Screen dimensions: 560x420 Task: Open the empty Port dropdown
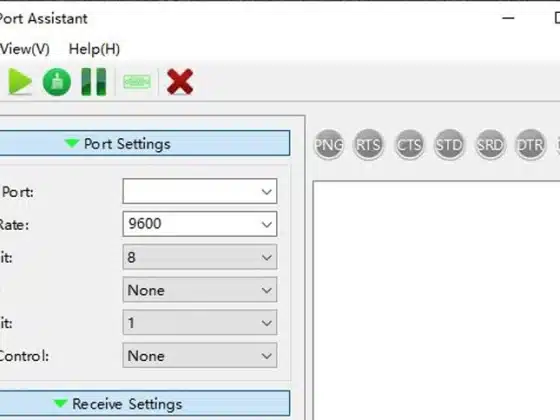pyautogui.click(x=200, y=191)
